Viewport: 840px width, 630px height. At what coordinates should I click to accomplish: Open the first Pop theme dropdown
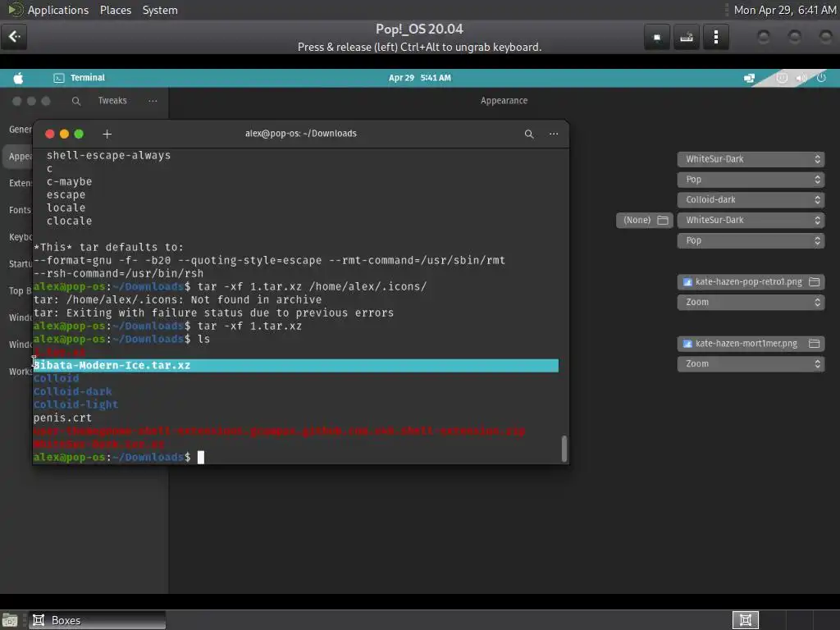(x=751, y=180)
